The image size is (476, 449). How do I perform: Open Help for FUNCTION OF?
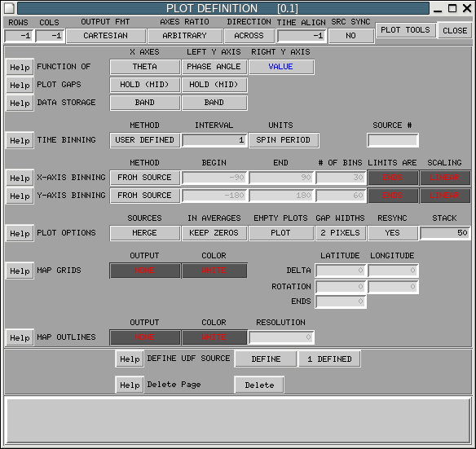point(20,67)
